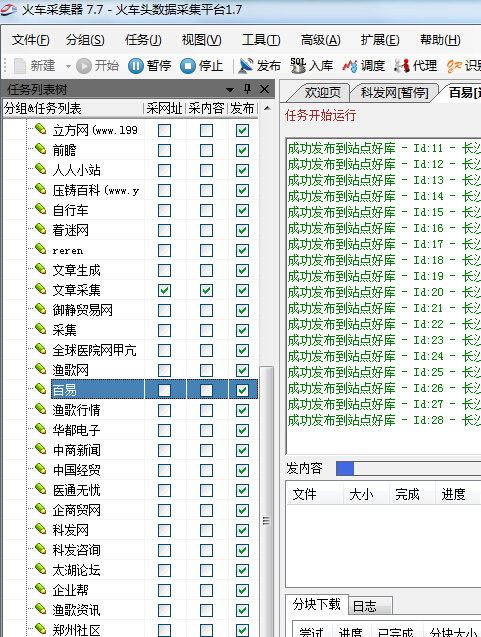Enable 采网址 for 百易 task
481x637 pixels.
(x=165, y=390)
